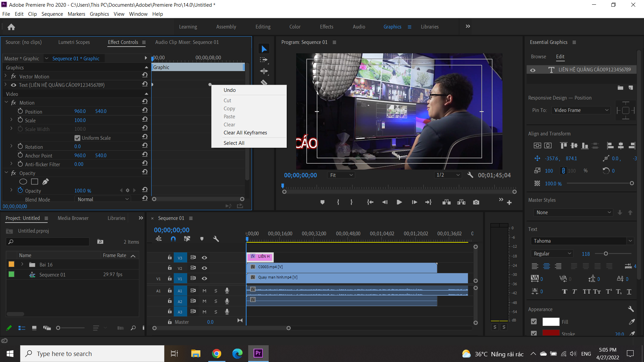Apply Faux Bold text style
Image resolution: width=644 pixels, height=362 pixels.
[x=565, y=292]
